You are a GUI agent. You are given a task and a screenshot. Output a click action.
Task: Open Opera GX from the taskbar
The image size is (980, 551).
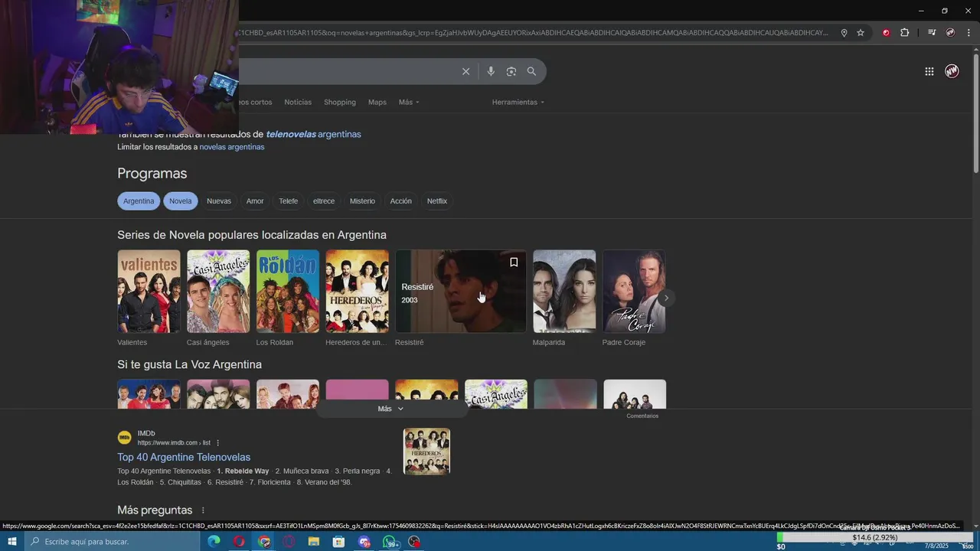pyautogui.click(x=289, y=542)
